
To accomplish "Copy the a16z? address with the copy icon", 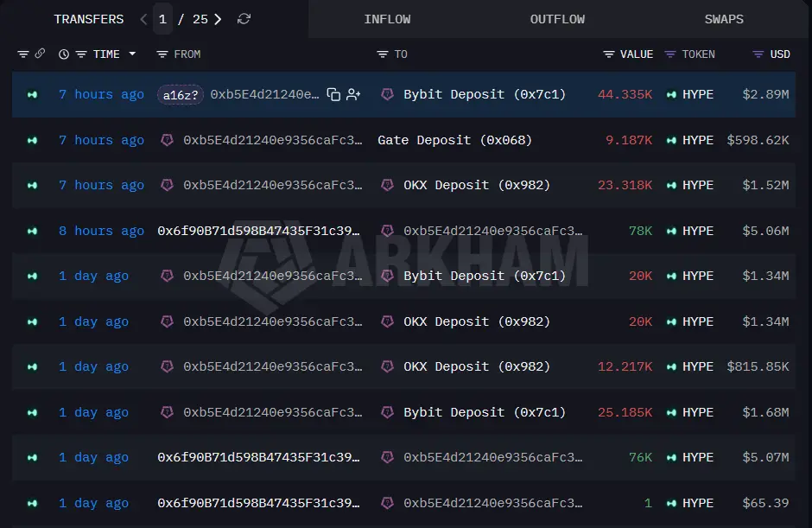I will [x=333, y=94].
